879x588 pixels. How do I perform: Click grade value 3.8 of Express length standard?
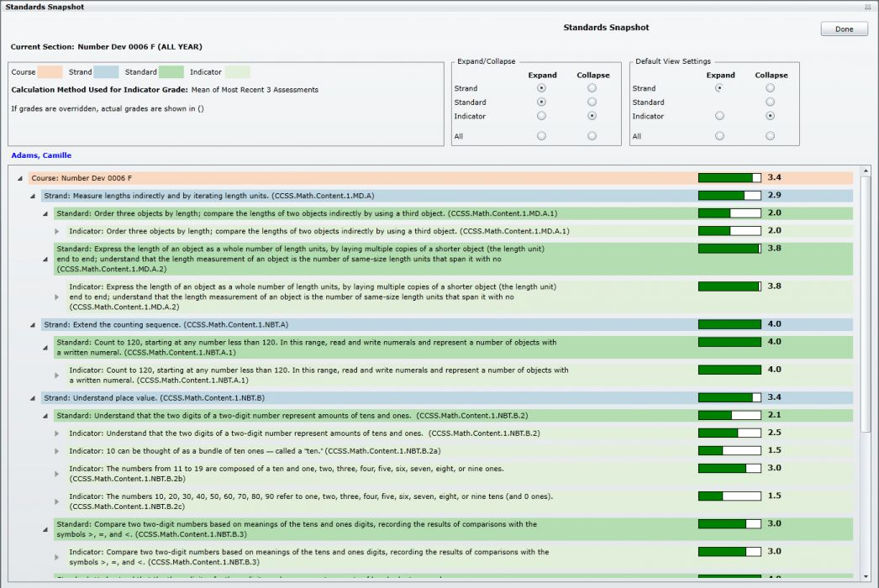pos(774,248)
